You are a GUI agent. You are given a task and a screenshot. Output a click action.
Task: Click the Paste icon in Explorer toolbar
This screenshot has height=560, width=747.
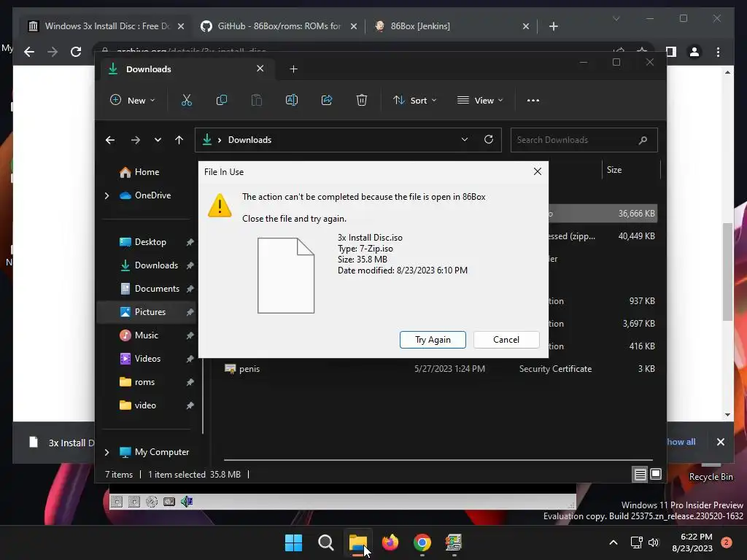coord(256,101)
